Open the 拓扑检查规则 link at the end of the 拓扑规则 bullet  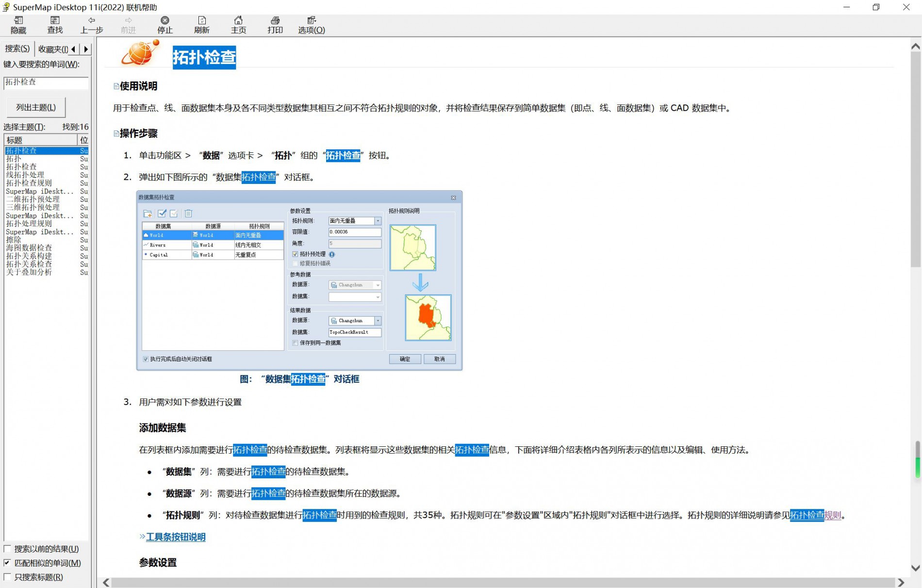click(x=815, y=515)
